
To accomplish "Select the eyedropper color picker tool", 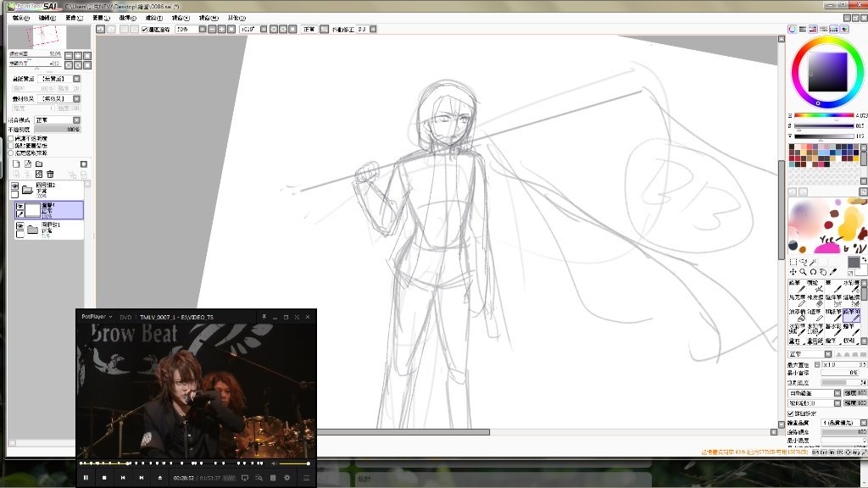I will pos(833,272).
